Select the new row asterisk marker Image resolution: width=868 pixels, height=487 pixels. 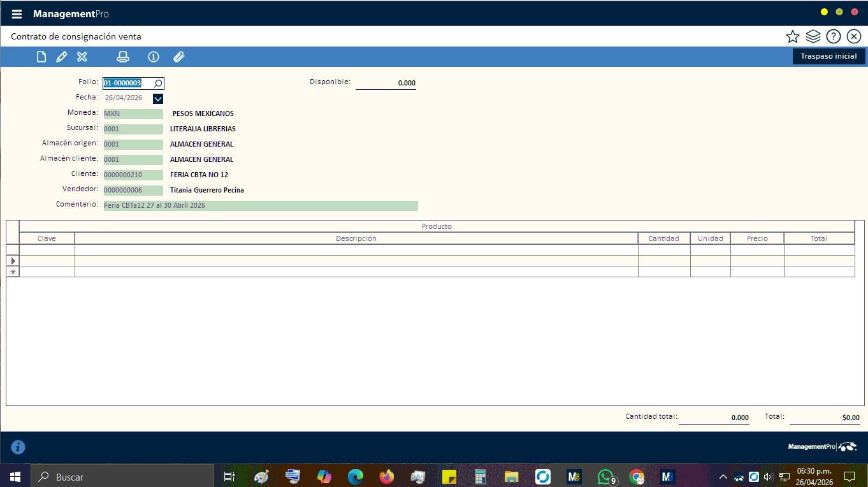point(13,272)
